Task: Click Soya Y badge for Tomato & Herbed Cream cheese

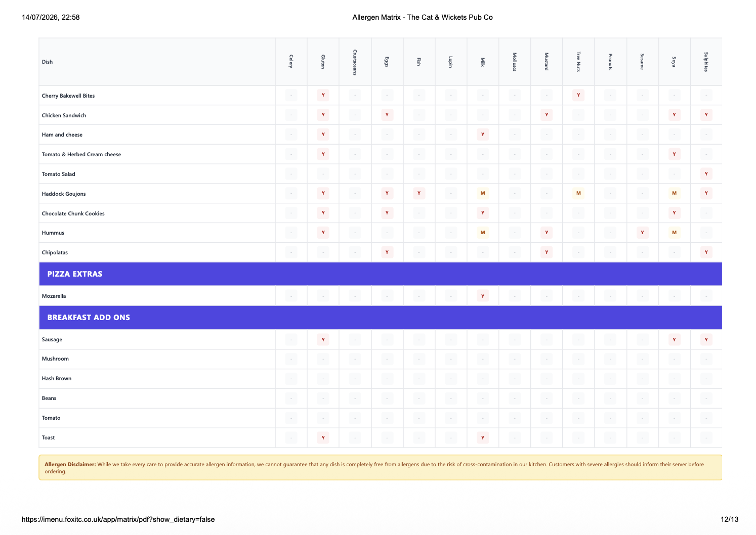Action: pyautogui.click(x=674, y=154)
